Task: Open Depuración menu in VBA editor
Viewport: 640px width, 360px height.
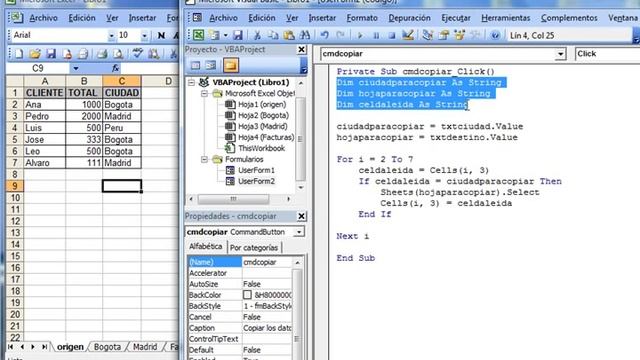Action: tap(409, 18)
